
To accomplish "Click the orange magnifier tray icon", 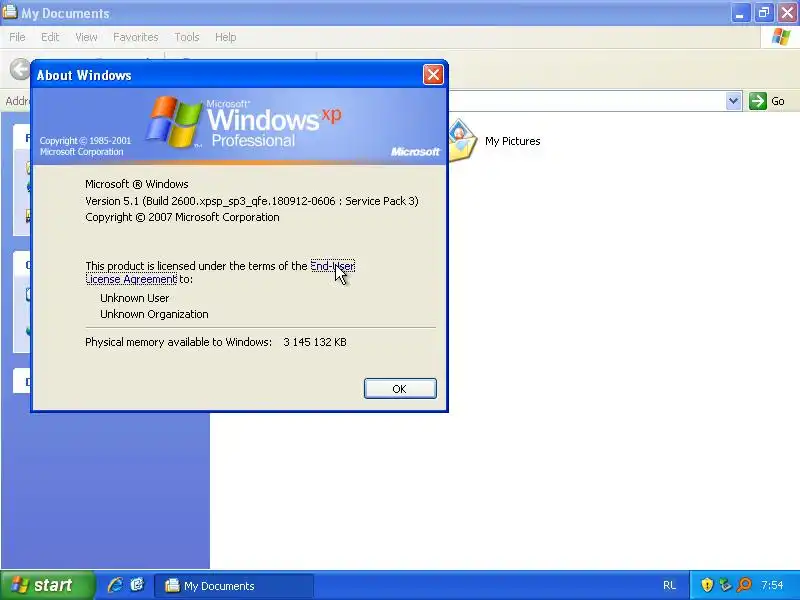I will [744, 585].
